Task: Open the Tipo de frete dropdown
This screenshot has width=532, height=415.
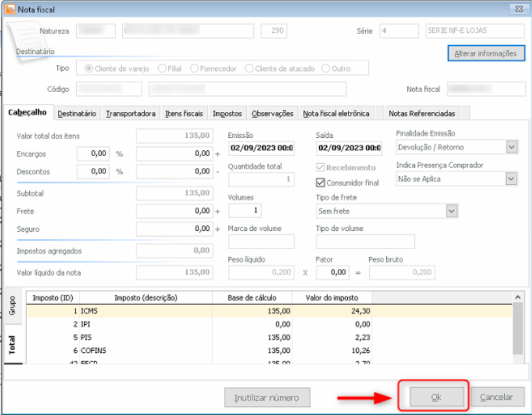Action: pyautogui.click(x=452, y=211)
